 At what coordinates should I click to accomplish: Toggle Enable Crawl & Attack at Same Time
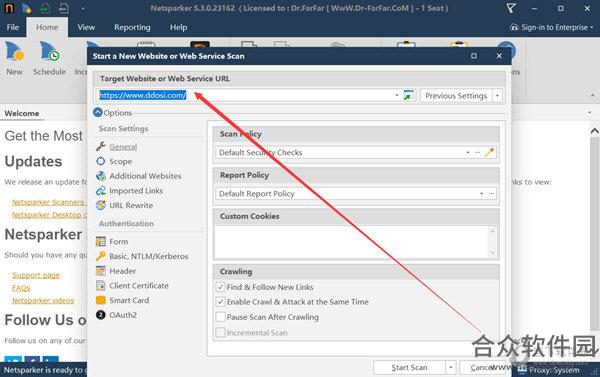pos(220,302)
